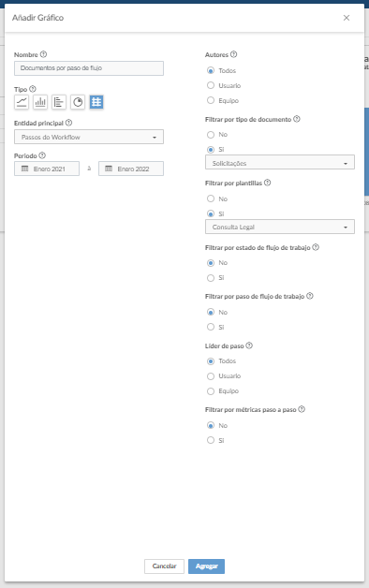
Task: Open the Consulta Legal template dropdown
Action: click(x=280, y=227)
